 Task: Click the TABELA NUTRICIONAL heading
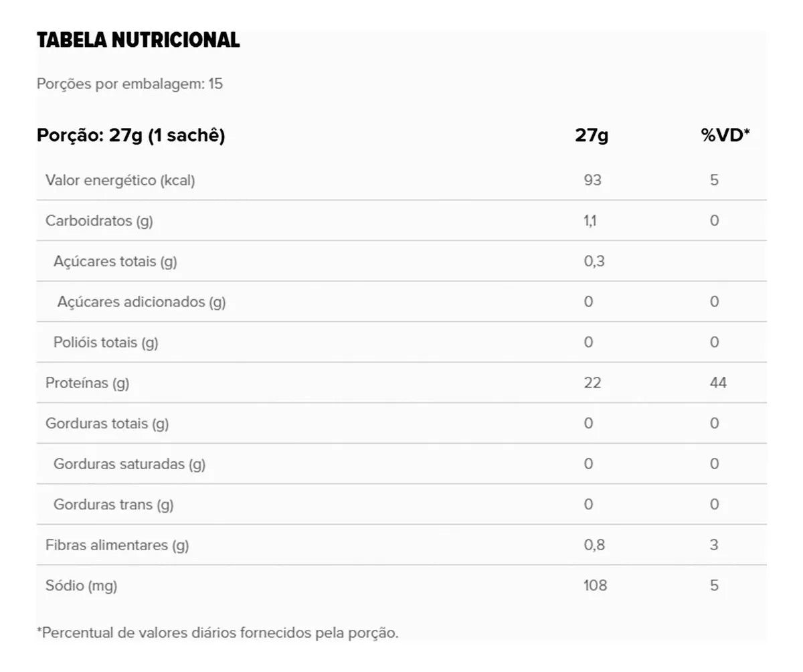[x=138, y=40]
